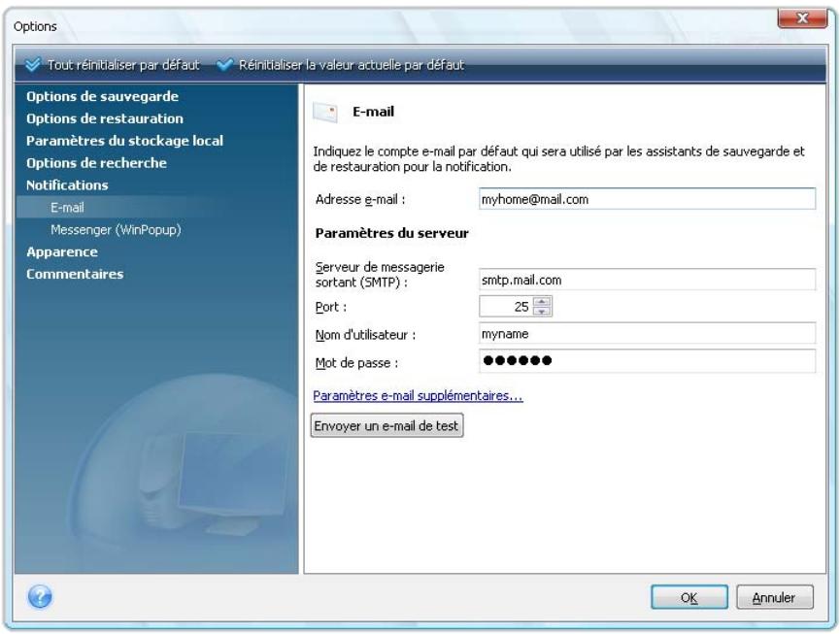Decrease Port value with down arrow
This screenshot has height=634, width=840.
[542, 311]
